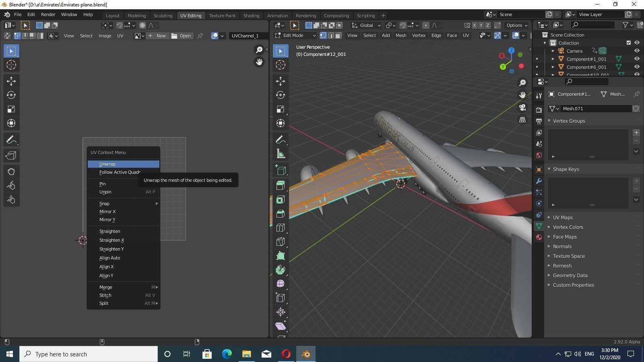Open the Material properties tab
Image resolution: width=644 pixels, height=362 pixels.
coord(539,237)
